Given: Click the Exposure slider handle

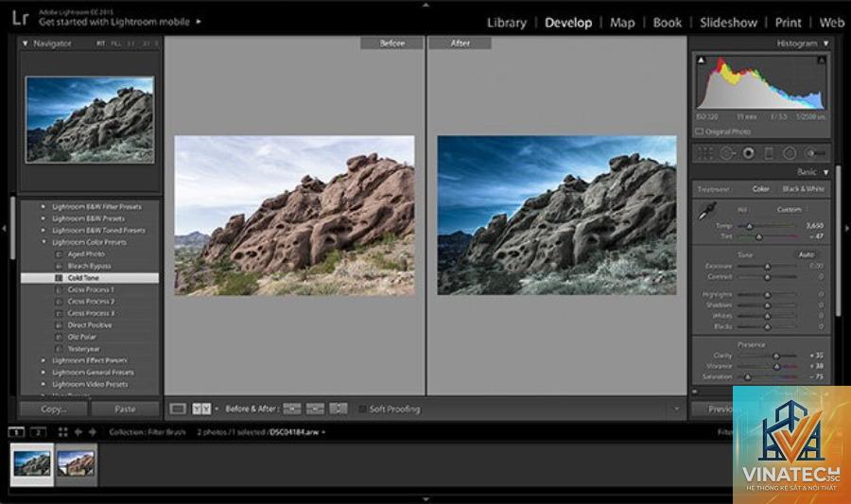Looking at the screenshot, I should pyautogui.click(x=768, y=267).
